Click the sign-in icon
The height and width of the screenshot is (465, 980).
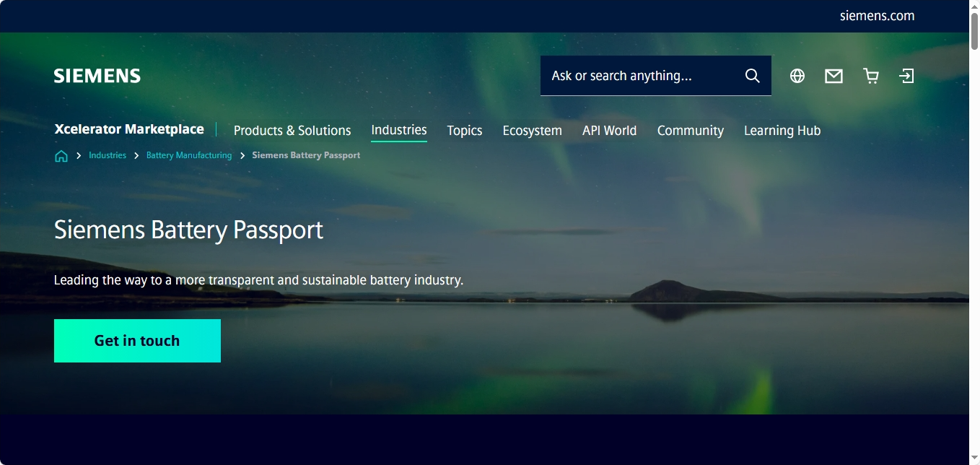click(907, 75)
